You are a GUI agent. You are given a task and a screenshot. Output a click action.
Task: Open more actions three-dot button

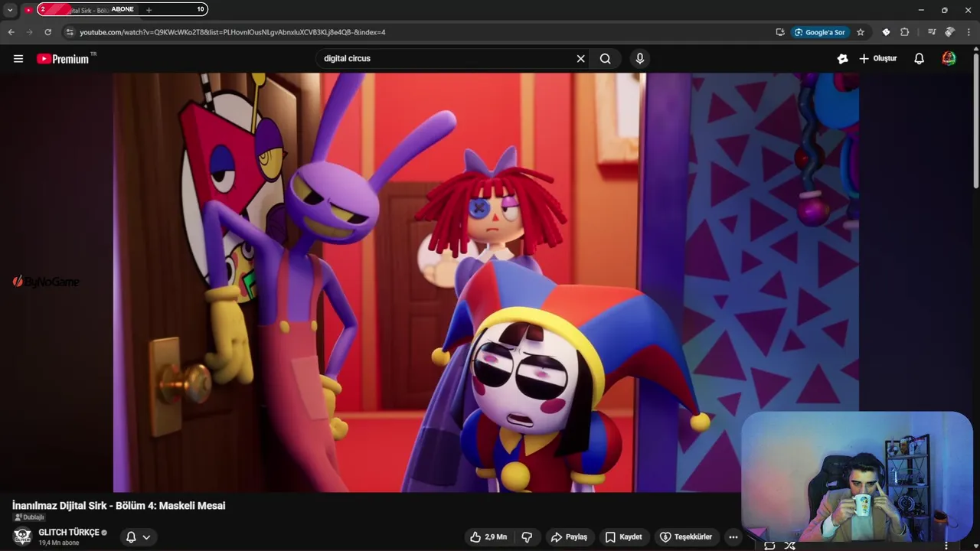coord(733,537)
